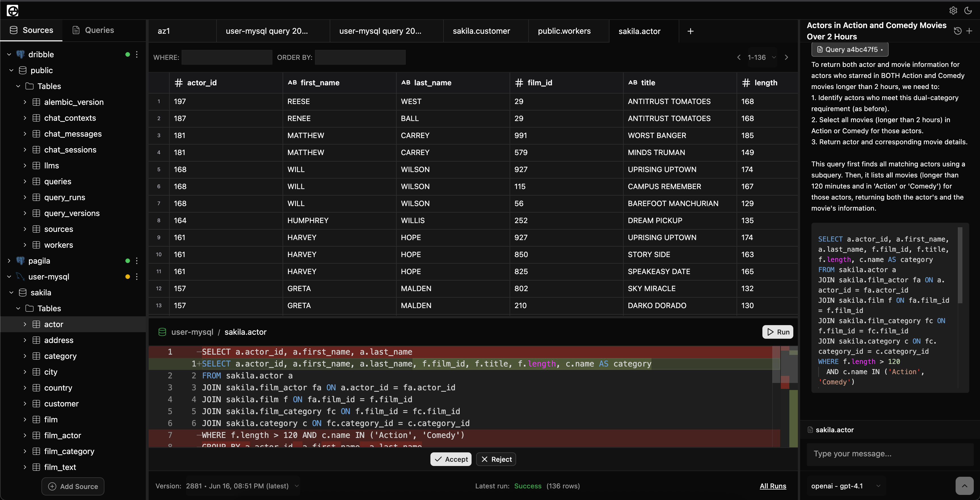980x500 pixels.
Task: Toggle dark mode moon icon
Action: point(968,11)
